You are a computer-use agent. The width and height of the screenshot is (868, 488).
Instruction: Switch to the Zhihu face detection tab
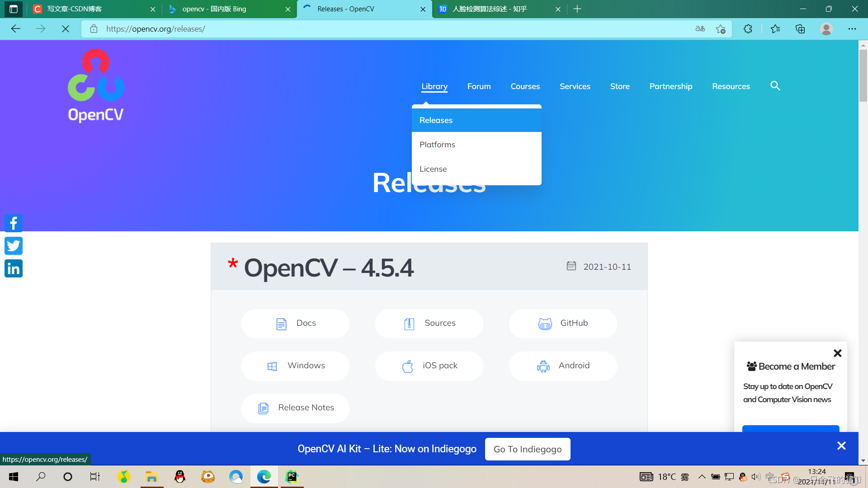pos(499,9)
